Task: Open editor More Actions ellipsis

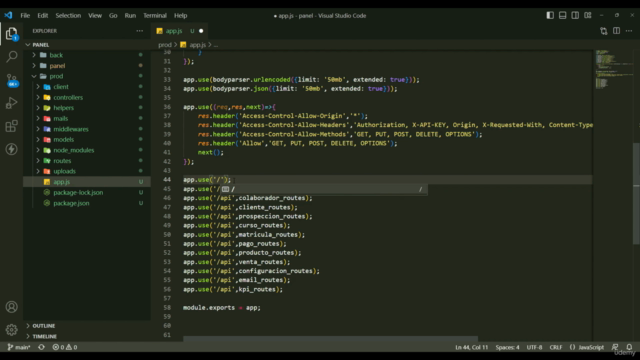Action: [629, 31]
